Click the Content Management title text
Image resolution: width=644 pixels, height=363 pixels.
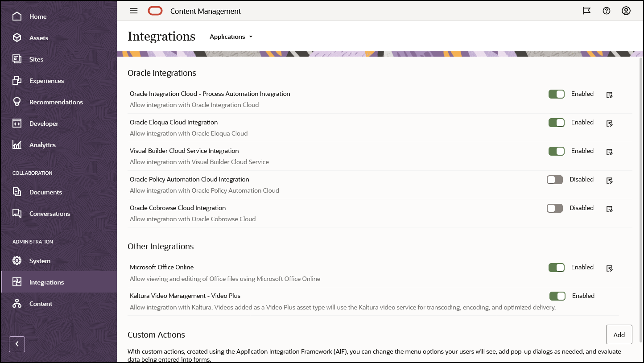(206, 11)
